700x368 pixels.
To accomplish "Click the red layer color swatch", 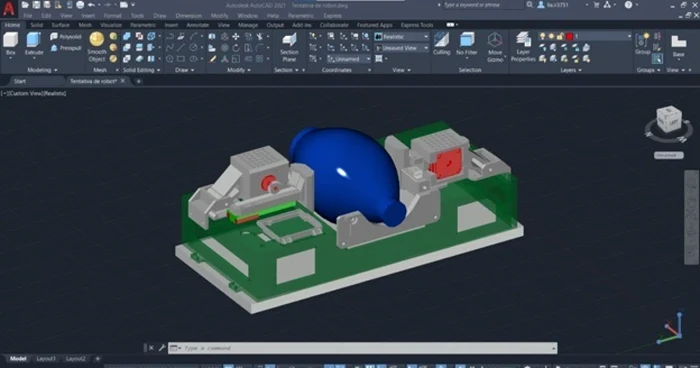I will [569, 36].
